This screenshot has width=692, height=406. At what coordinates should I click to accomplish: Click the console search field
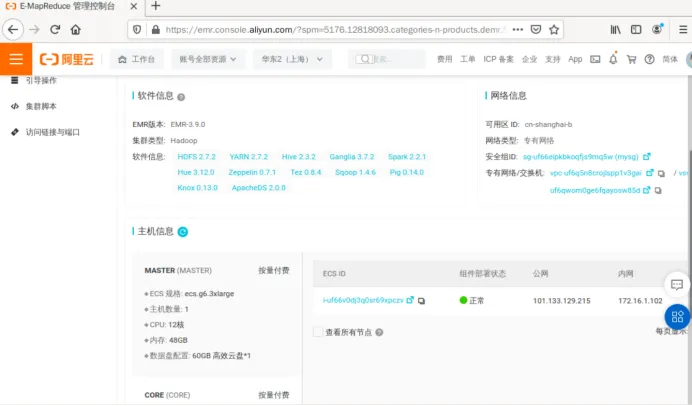coord(387,59)
